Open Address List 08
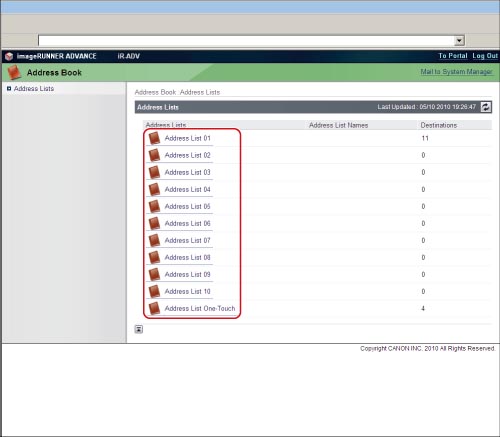 (x=188, y=257)
